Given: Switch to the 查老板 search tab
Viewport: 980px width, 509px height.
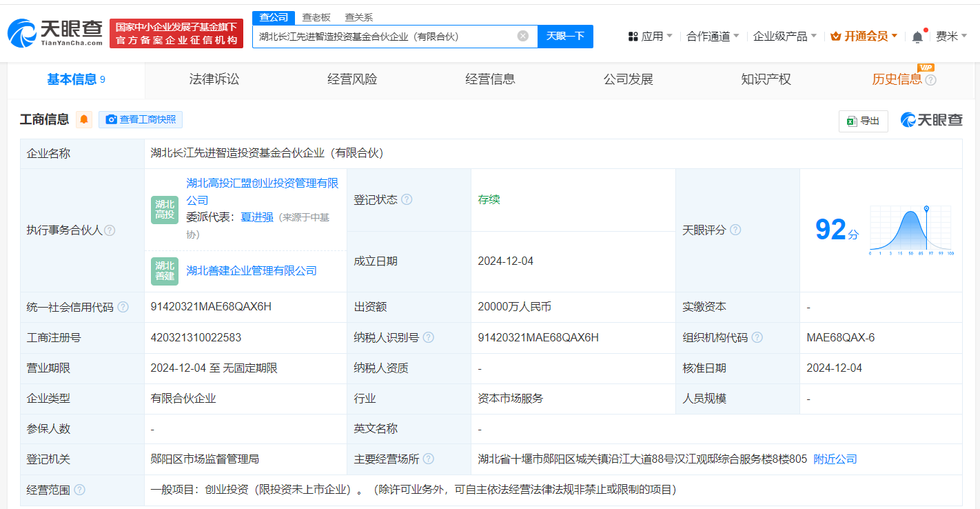Looking at the screenshot, I should pos(316,17).
